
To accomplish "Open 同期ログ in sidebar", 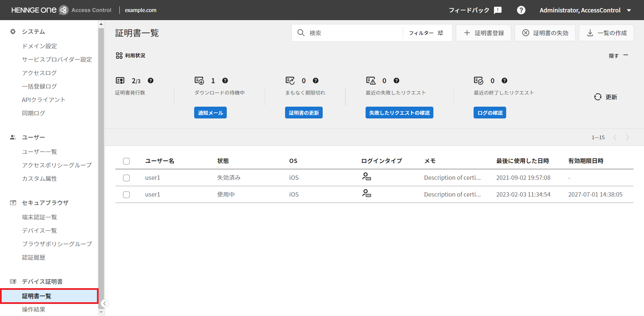I will tap(34, 113).
